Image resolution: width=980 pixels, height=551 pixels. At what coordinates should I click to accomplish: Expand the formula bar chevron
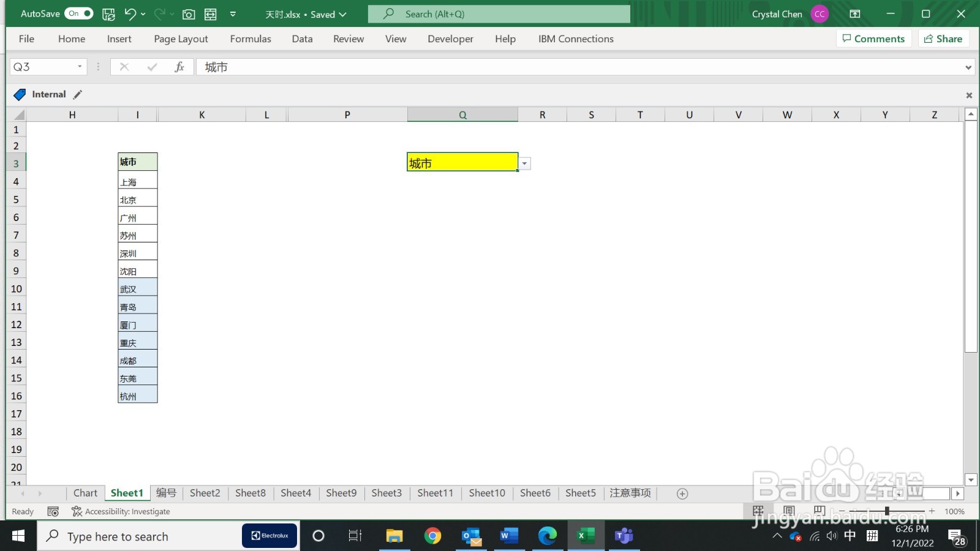tap(968, 67)
